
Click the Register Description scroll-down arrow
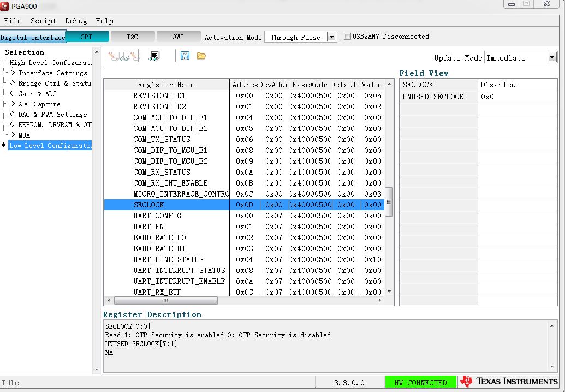(552, 367)
